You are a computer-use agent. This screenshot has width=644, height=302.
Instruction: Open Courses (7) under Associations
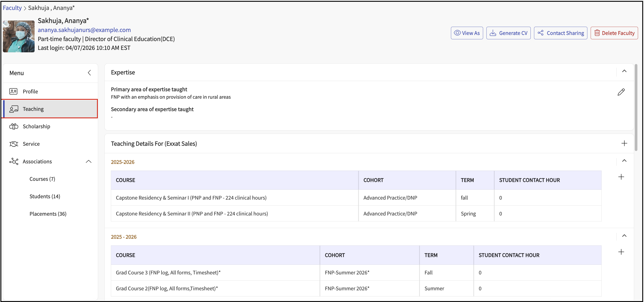click(x=42, y=179)
